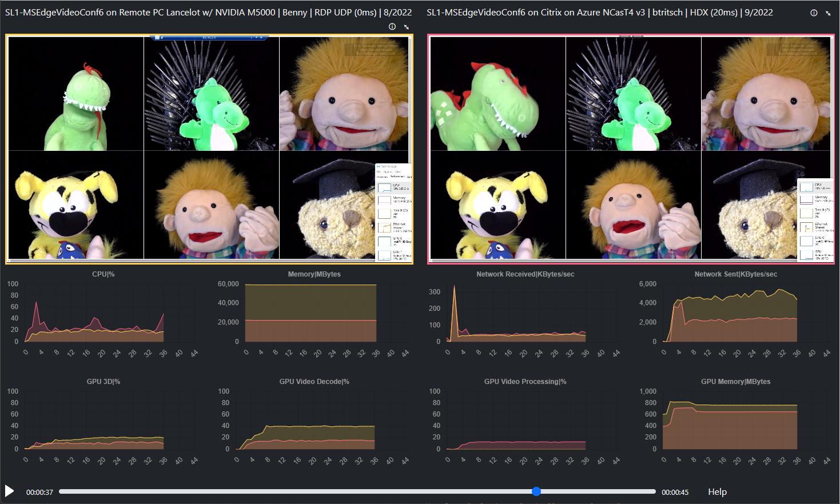Click the 00:00:45 total duration label
Viewport: 840px width, 504px height.
(675, 493)
